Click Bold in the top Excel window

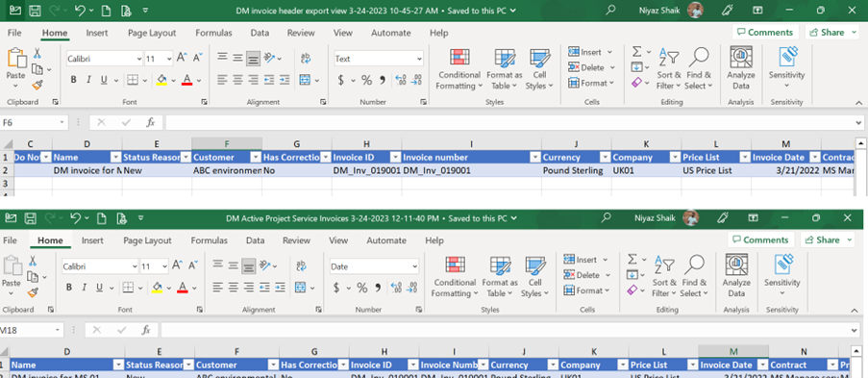click(73, 81)
